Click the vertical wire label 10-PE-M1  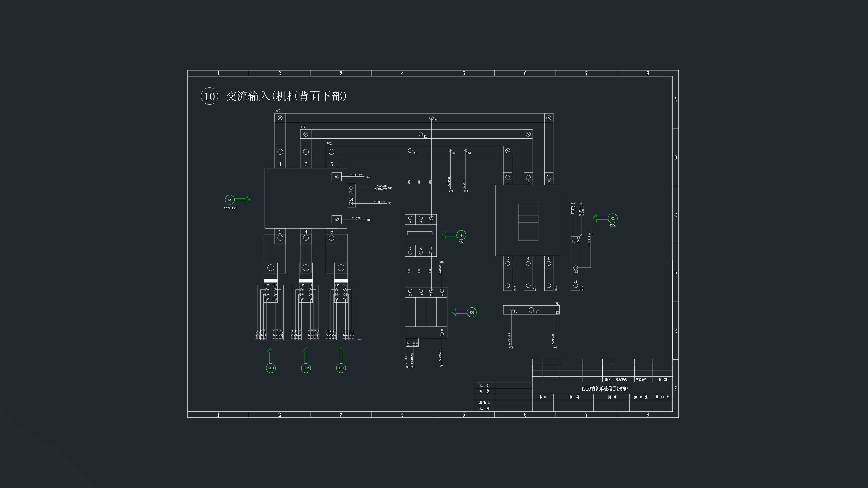441,270
